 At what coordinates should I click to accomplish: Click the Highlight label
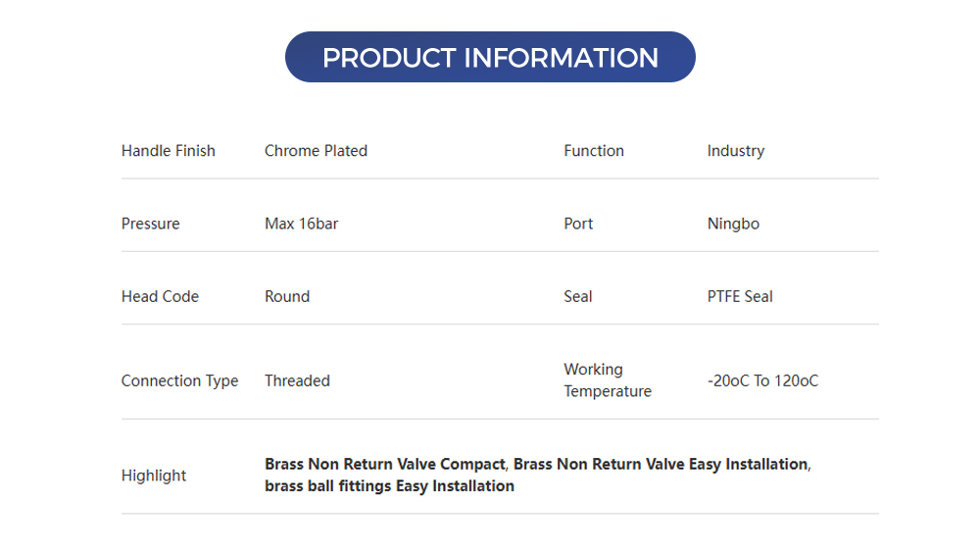point(153,476)
